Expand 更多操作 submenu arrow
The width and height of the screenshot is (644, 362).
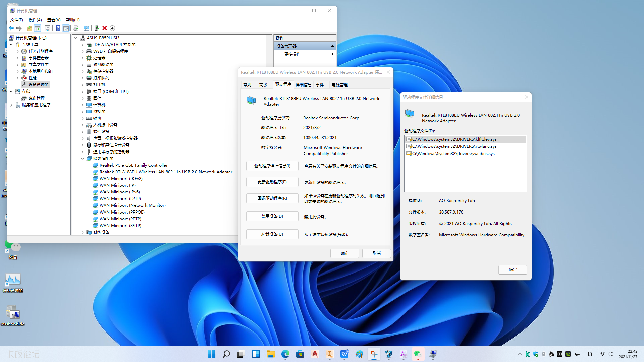coord(332,54)
